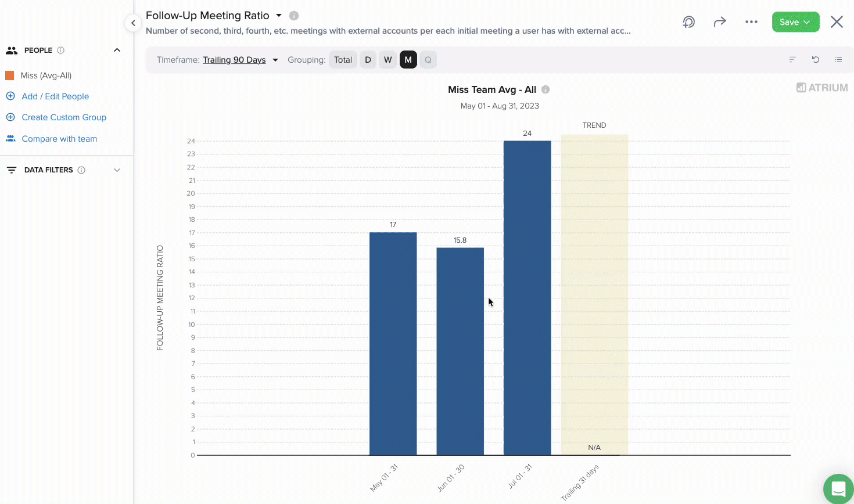Open the chat support widget icon
854x504 pixels.
(839, 488)
